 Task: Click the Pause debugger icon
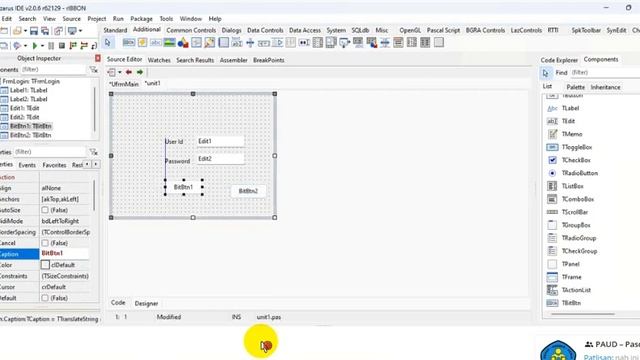pos(51,45)
